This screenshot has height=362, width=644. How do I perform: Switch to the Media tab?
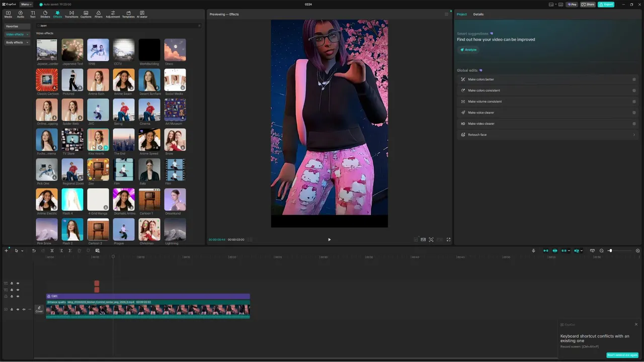tap(8, 14)
